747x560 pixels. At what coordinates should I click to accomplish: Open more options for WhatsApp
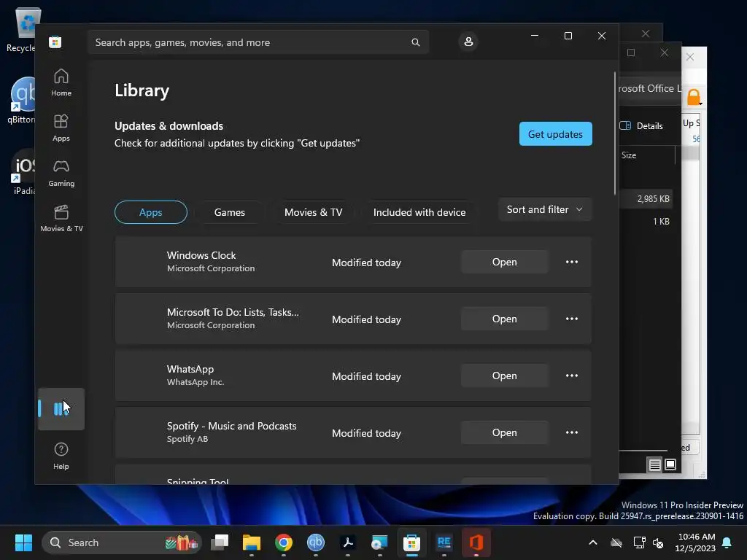572,376
